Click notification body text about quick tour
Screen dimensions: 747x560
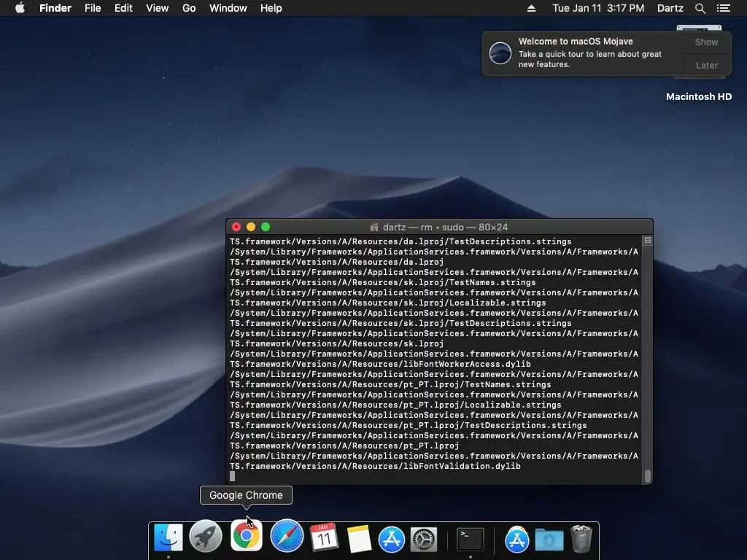click(x=589, y=59)
